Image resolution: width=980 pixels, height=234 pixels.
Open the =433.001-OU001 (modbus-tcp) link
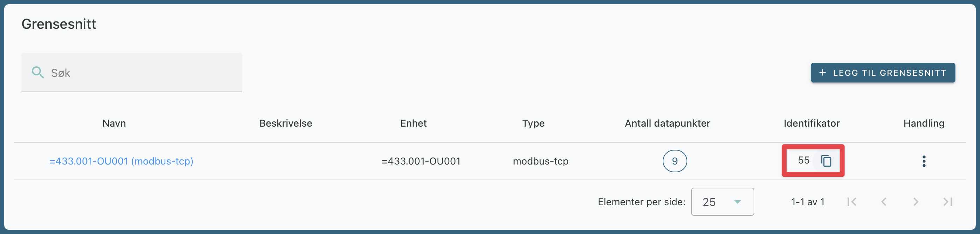click(x=121, y=161)
